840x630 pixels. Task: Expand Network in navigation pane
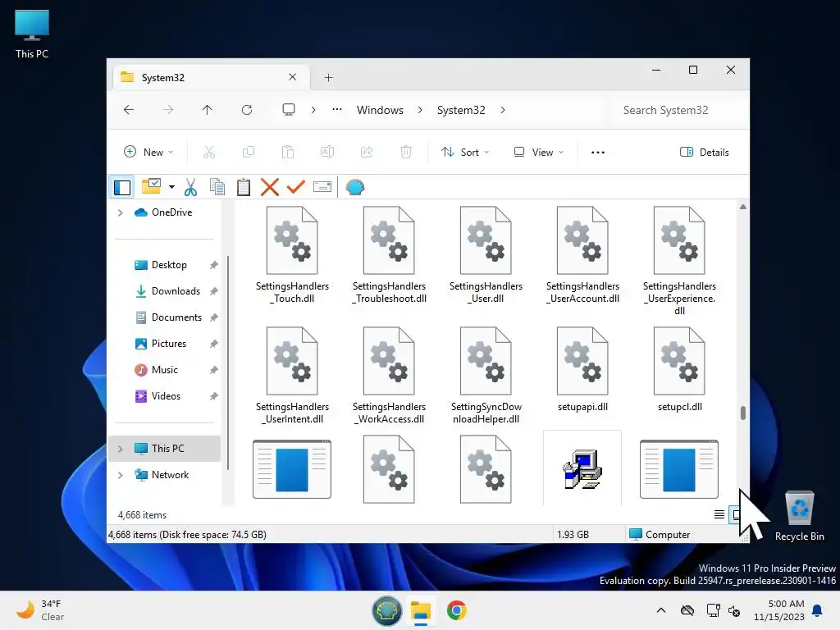tap(121, 475)
